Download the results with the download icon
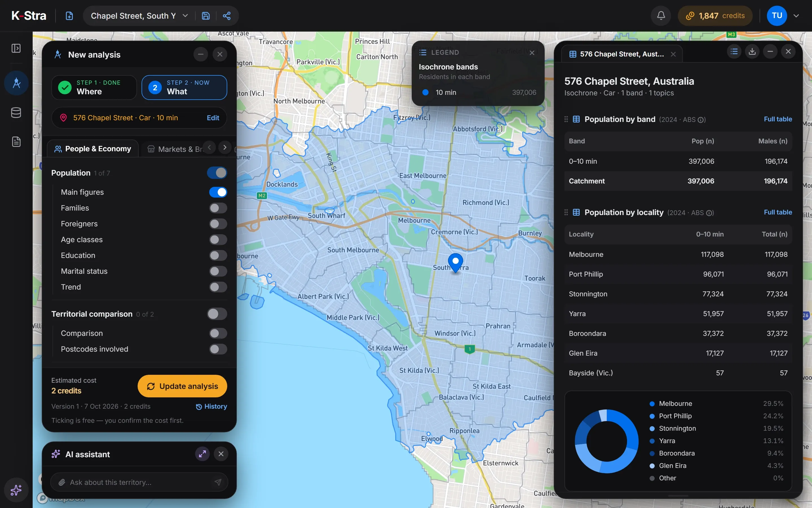The width and height of the screenshot is (812, 508). click(752, 52)
